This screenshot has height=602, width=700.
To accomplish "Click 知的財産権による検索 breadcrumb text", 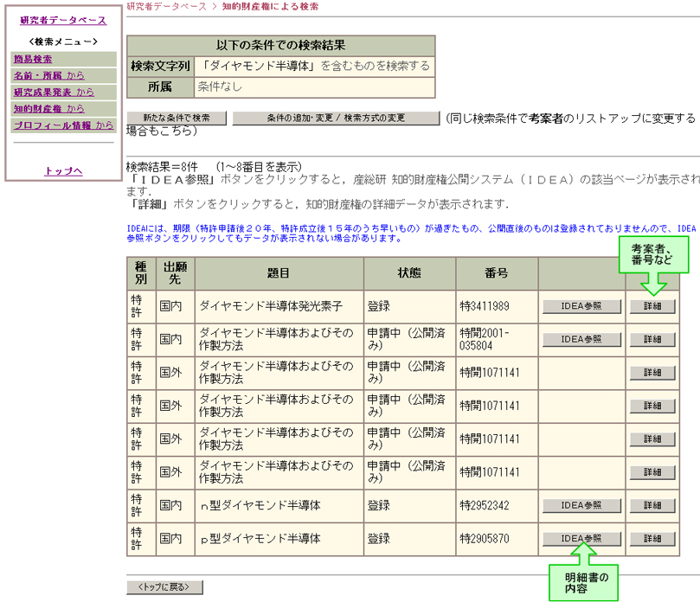I will coord(270,6).
